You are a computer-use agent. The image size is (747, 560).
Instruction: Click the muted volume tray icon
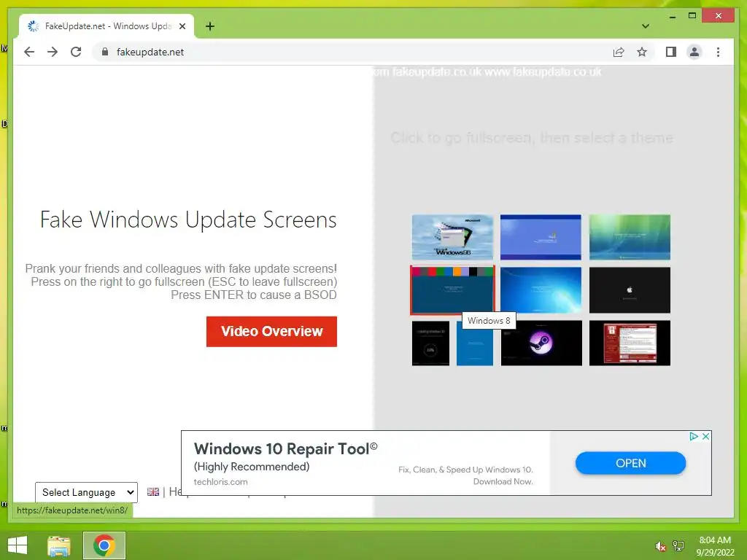click(x=660, y=546)
